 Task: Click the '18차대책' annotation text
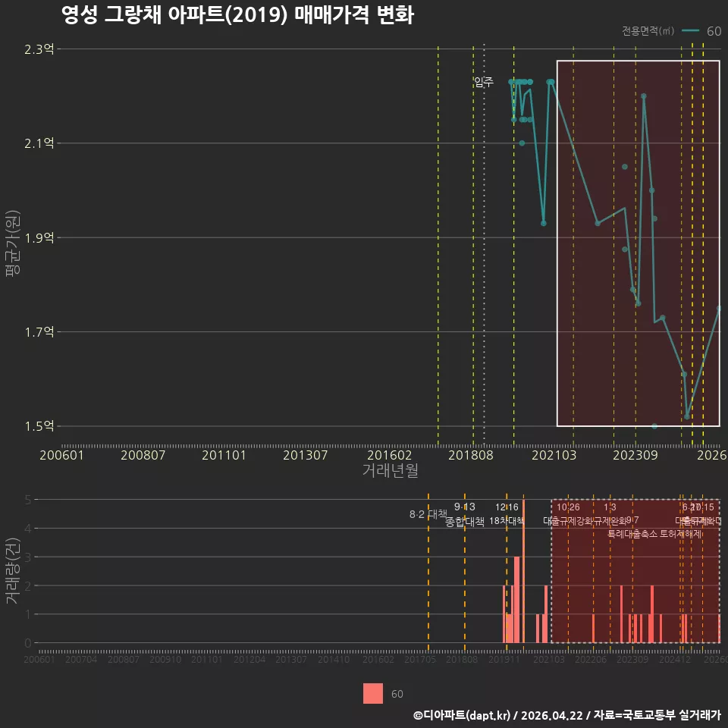[507, 520]
